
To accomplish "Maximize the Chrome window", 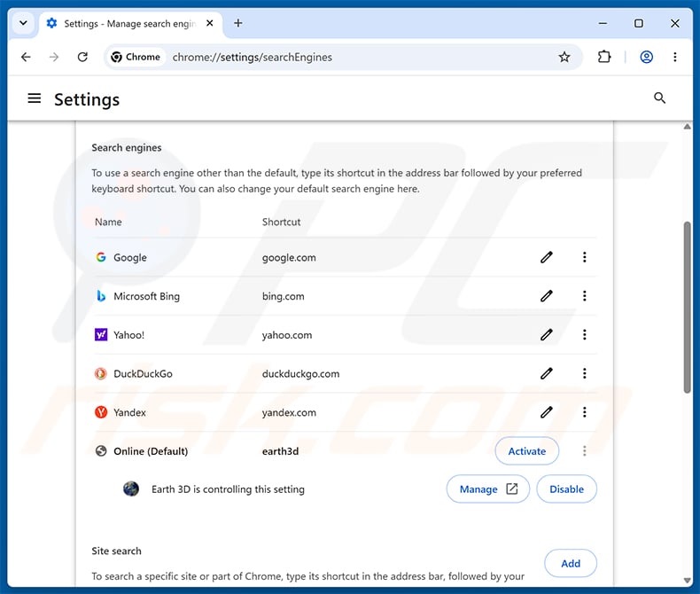I will point(639,23).
